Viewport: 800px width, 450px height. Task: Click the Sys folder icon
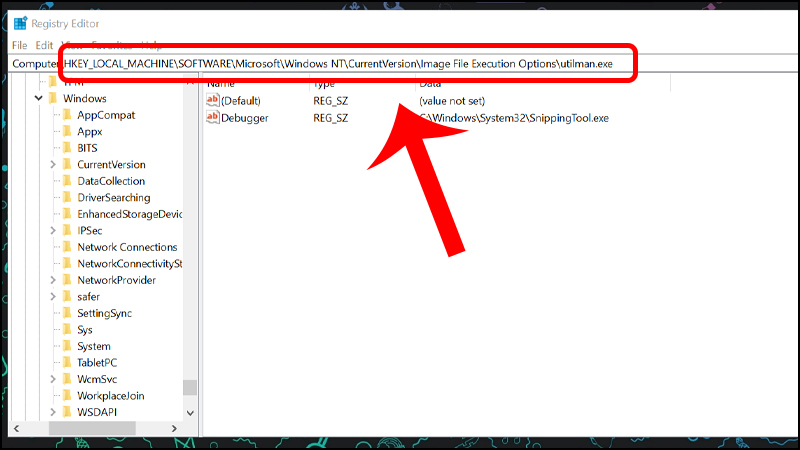coord(67,330)
